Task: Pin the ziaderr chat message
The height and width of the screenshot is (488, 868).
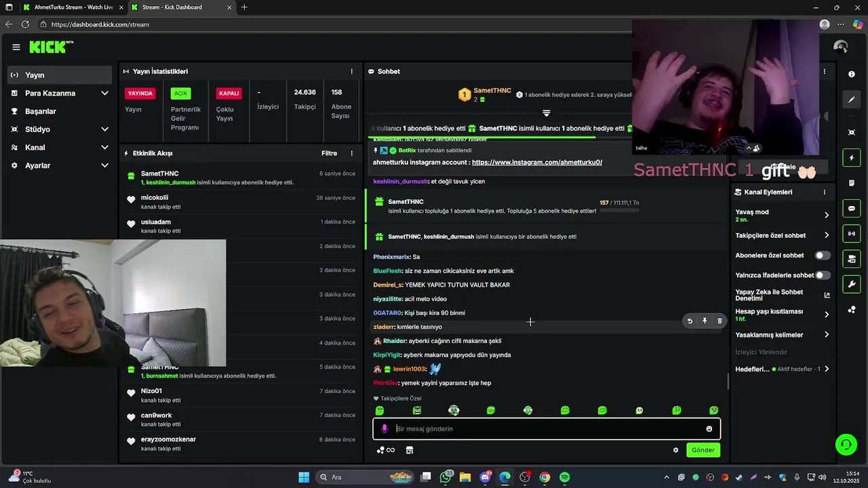Action: tap(705, 321)
